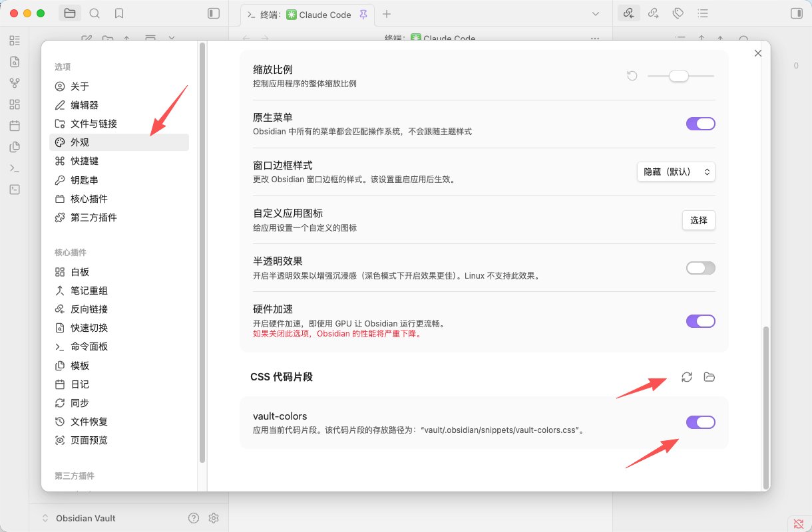Close the settings dialog with X
812x532 pixels.
[x=757, y=53]
